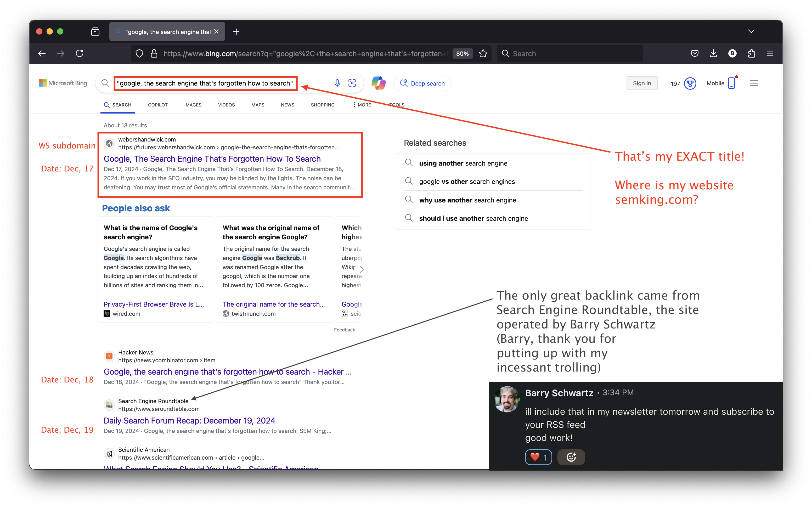The width and height of the screenshot is (812, 508).
Task: Open visual search camera icon
Action: click(x=352, y=83)
